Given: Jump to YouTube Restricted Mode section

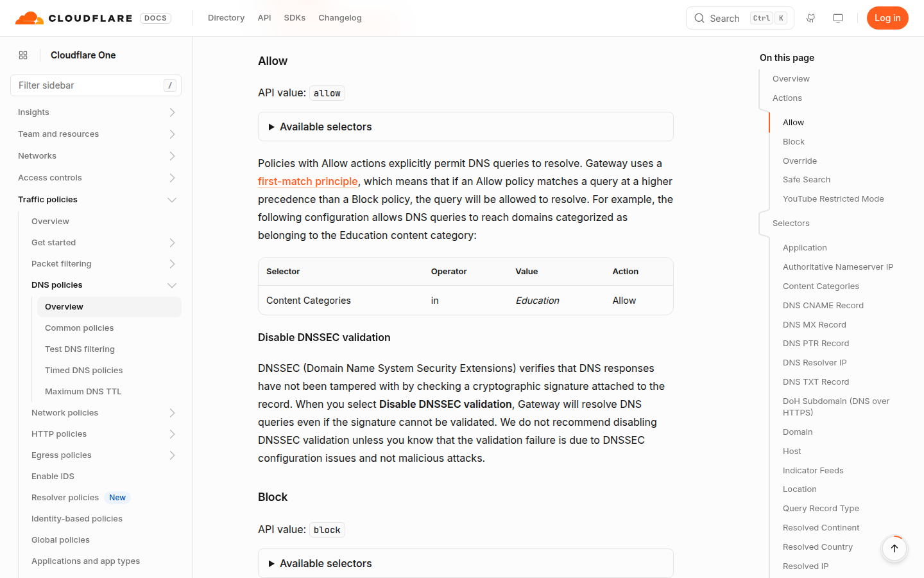Looking at the screenshot, I should [x=834, y=199].
